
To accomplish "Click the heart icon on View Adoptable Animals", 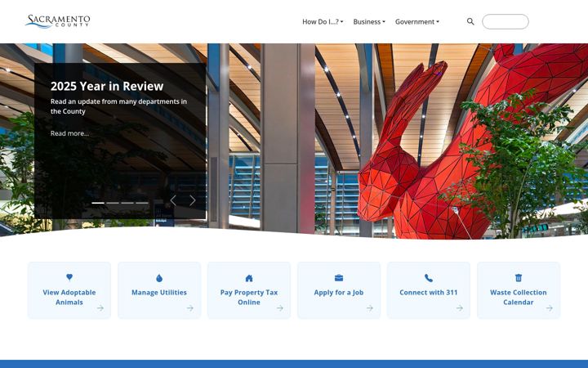I will pyautogui.click(x=69, y=277).
